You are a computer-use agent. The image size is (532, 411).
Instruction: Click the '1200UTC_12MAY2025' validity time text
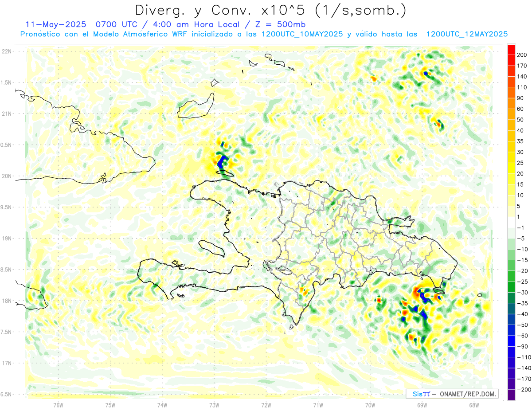tap(466, 34)
